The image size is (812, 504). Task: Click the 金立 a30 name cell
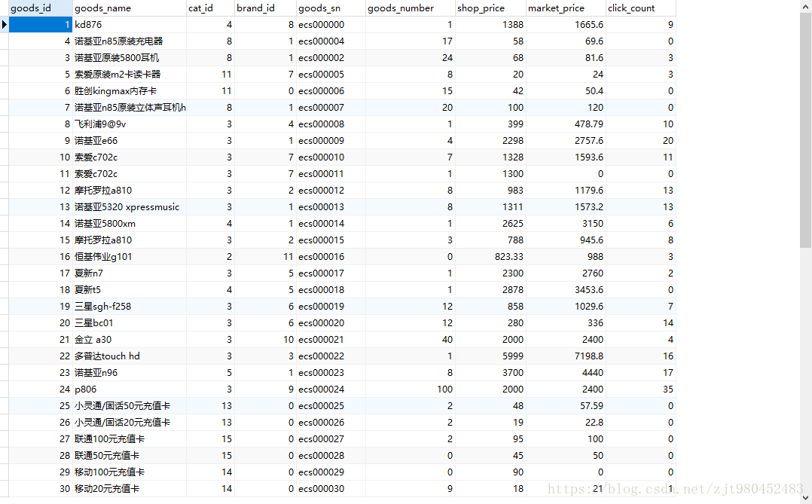130,339
